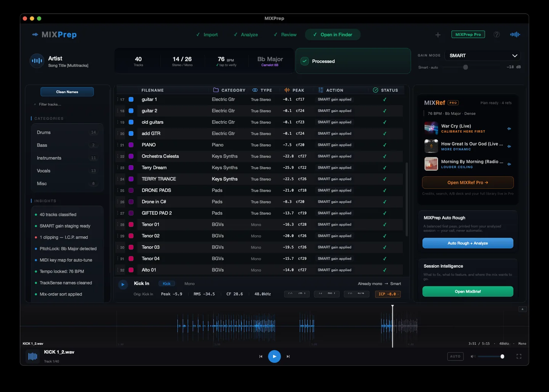Image resolution: width=549 pixels, height=392 pixels.
Task: Adjust the gain target slider knob
Action: (466, 67)
